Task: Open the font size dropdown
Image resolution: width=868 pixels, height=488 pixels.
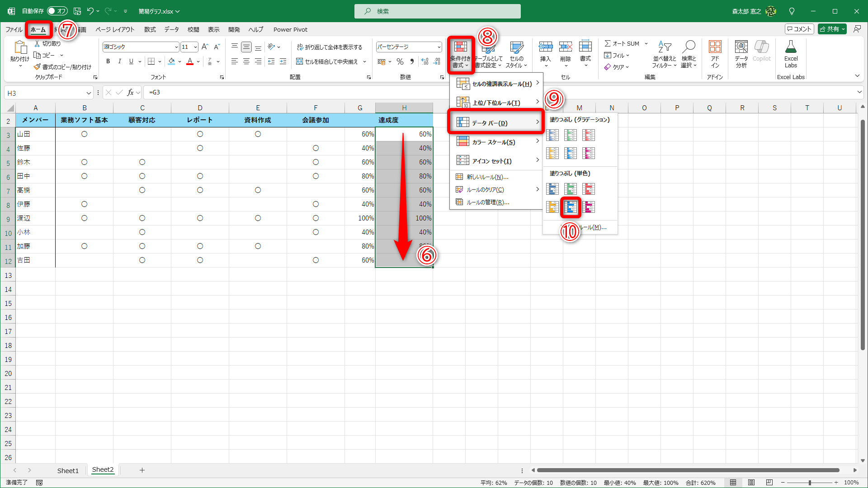Action: pos(195,47)
